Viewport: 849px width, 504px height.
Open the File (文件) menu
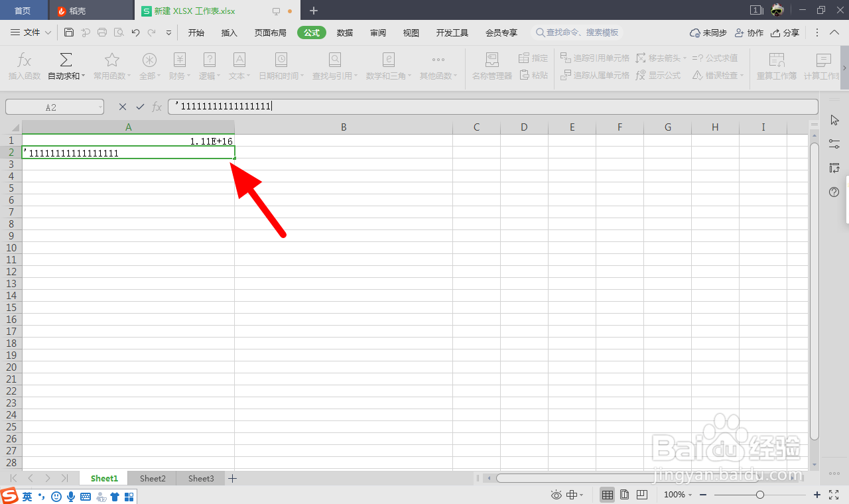pos(31,32)
